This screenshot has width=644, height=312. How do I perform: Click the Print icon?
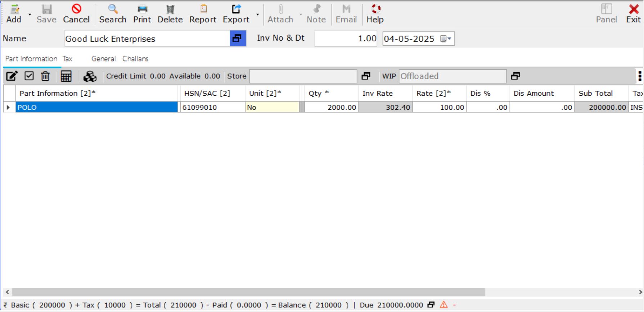click(x=142, y=9)
